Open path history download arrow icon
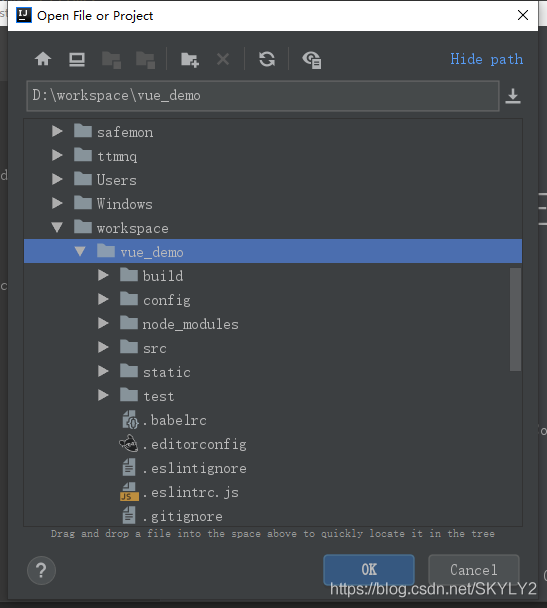 point(513,96)
